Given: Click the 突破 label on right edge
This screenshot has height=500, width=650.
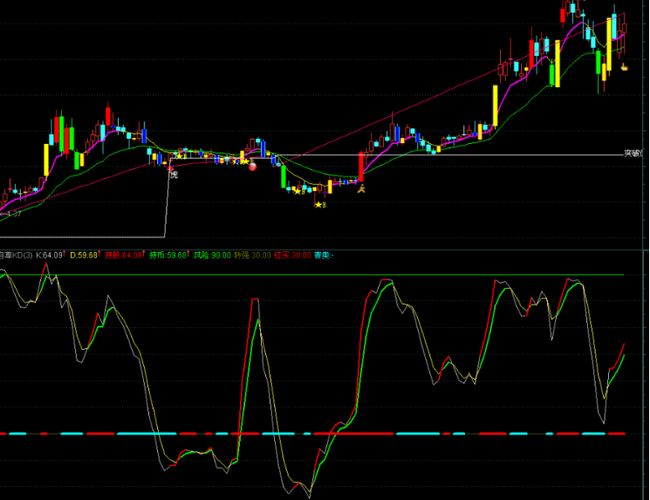Looking at the screenshot, I should click(x=634, y=153).
